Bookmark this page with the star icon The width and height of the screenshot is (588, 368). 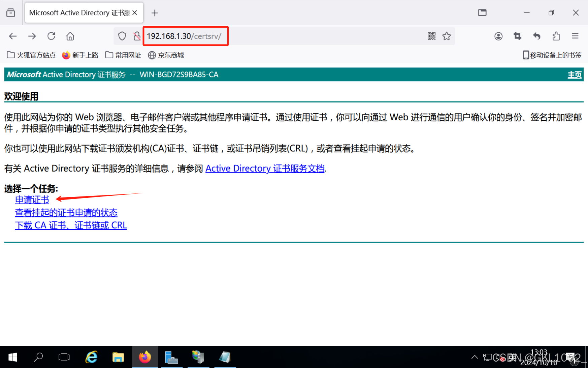[x=447, y=36]
